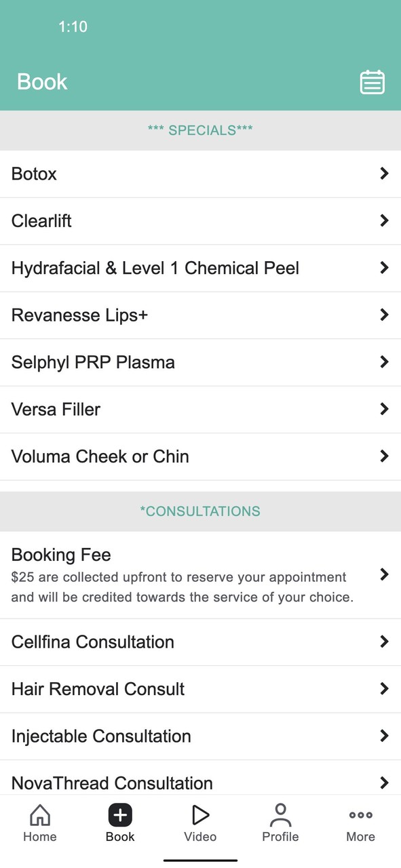Viewport: 401px width, 868px height.
Task: Tap the CONSULTATIONS section header
Action: coord(200,511)
